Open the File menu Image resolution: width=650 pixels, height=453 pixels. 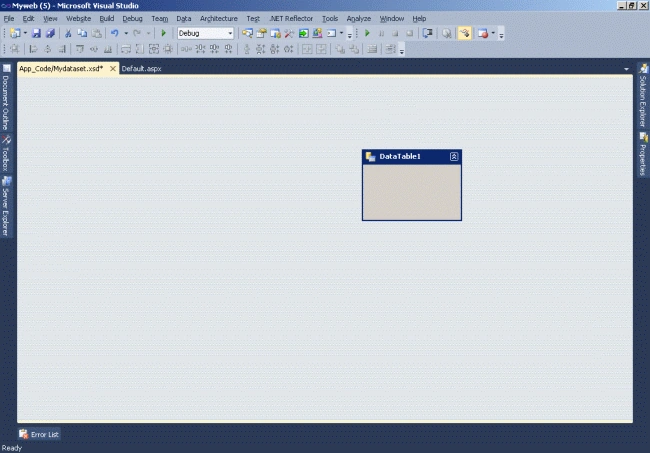coord(9,19)
